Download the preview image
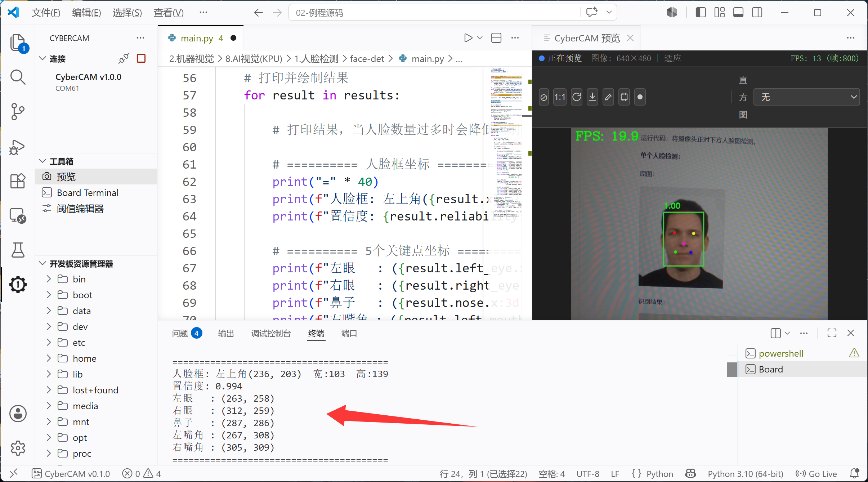Image resolution: width=868 pixels, height=482 pixels. tap(592, 97)
